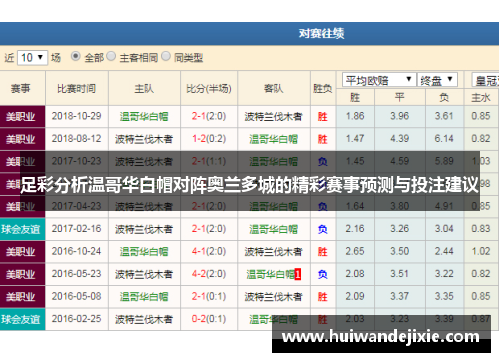500x362 pixels.
Task: Open 温哥华白帽 home team link for 2016-10-24
Action: [144, 252]
